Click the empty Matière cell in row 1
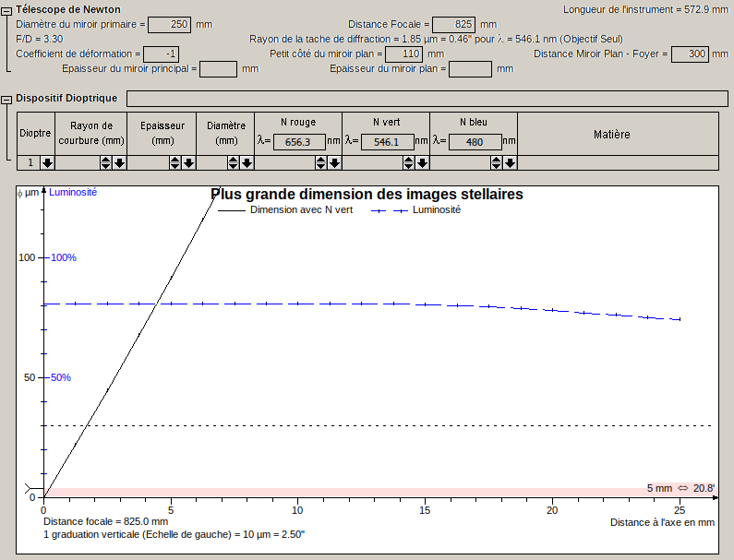Viewport: 734px width, 560px height. point(618,162)
